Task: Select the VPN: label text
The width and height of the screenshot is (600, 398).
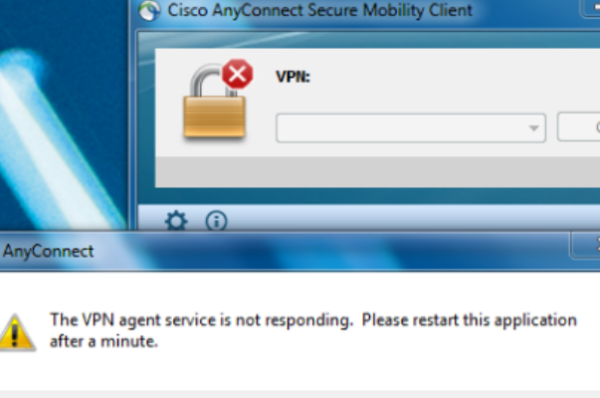Action: click(293, 77)
